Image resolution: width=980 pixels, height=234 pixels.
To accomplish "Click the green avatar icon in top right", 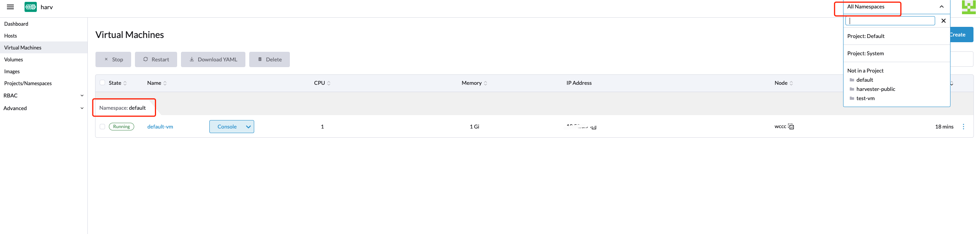I will tap(969, 7).
